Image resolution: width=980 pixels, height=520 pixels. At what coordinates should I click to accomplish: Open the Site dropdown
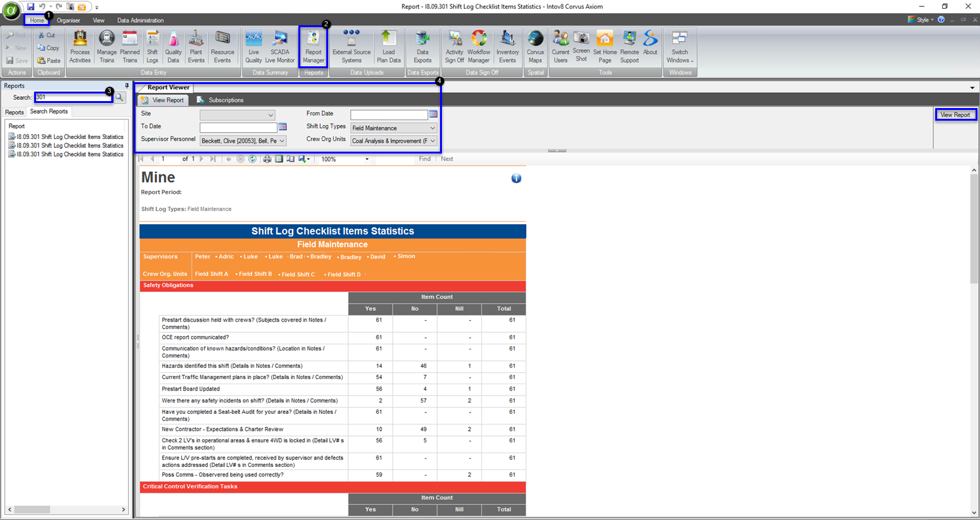pyautogui.click(x=237, y=115)
